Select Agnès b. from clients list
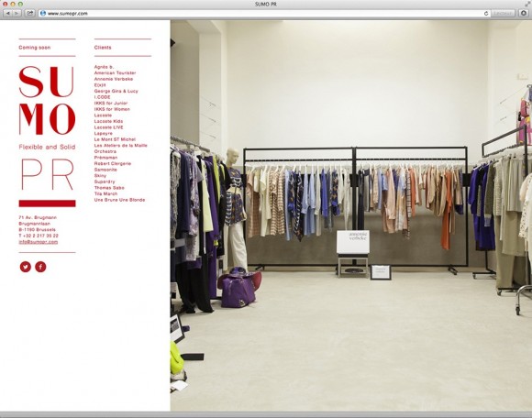 [105, 67]
